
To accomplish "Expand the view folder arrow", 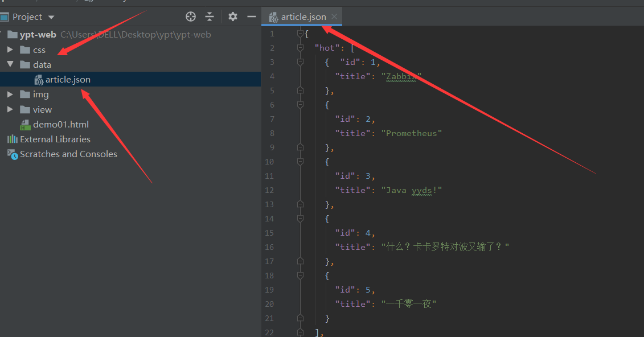I will point(10,110).
